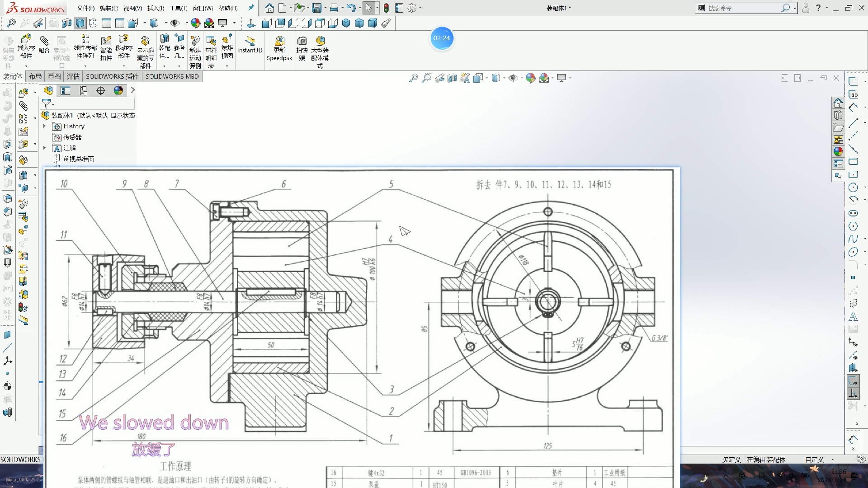Click the Apply Scene icon in top toolbar
Screen dimensions: 868x488
pos(209,23)
